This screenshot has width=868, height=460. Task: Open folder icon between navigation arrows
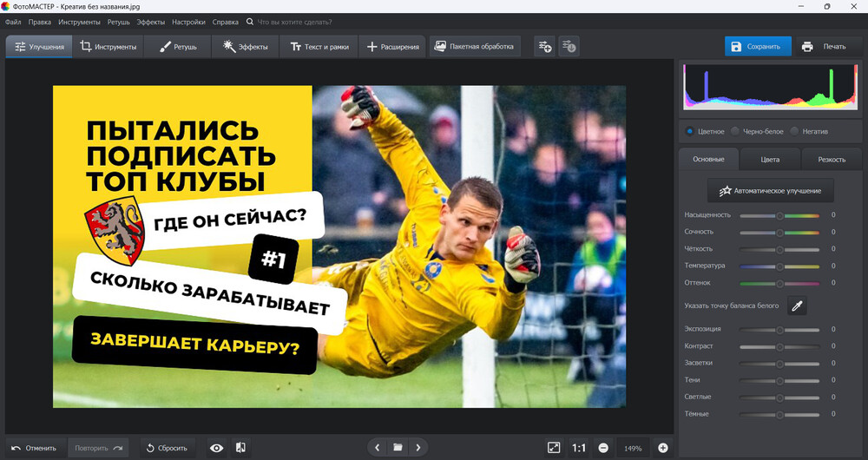click(x=398, y=448)
